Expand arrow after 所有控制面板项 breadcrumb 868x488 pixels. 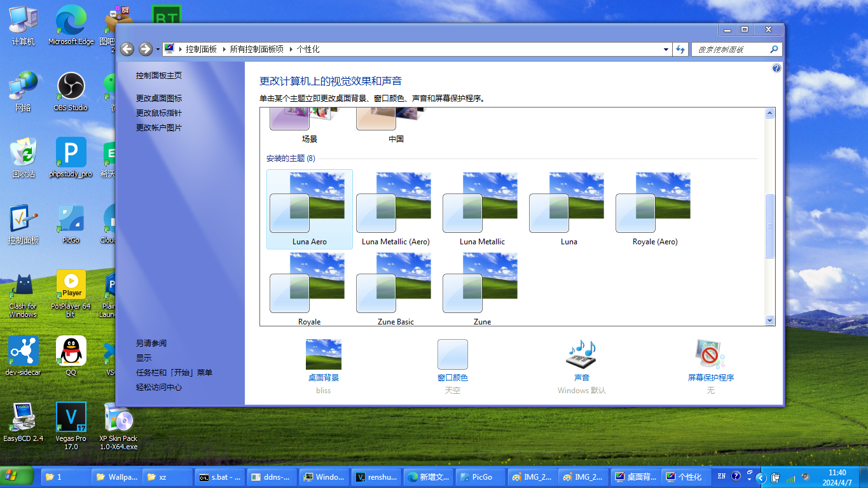pos(290,49)
